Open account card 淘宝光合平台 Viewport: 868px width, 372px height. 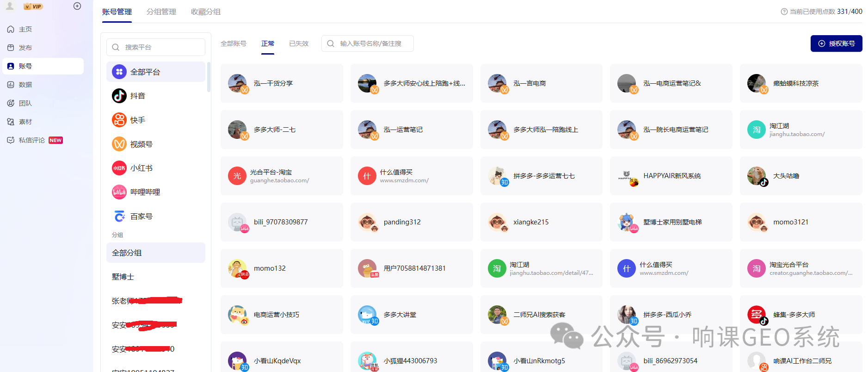801,268
